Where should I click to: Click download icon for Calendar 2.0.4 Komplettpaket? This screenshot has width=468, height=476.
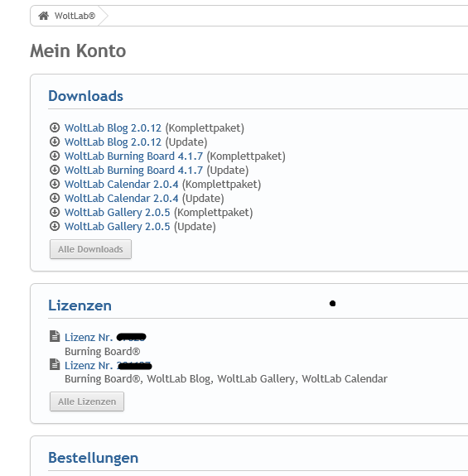pyautogui.click(x=55, y=184)
